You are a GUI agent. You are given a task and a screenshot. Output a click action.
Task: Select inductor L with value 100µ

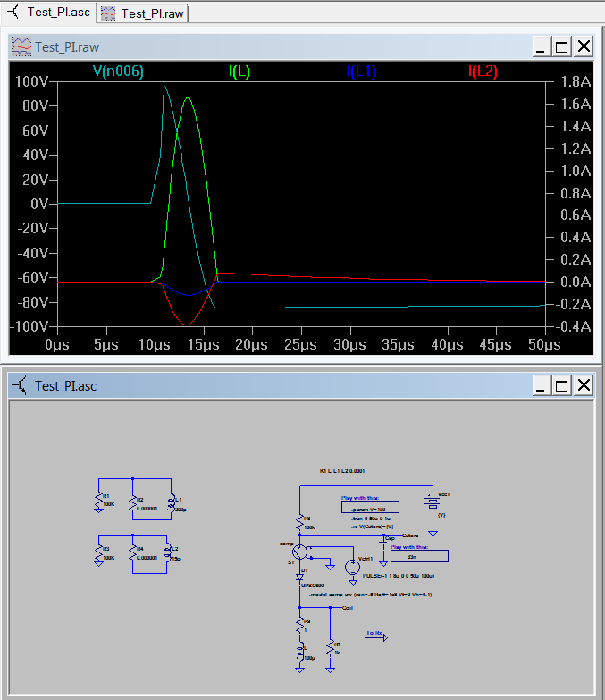(x=301, y=653)
